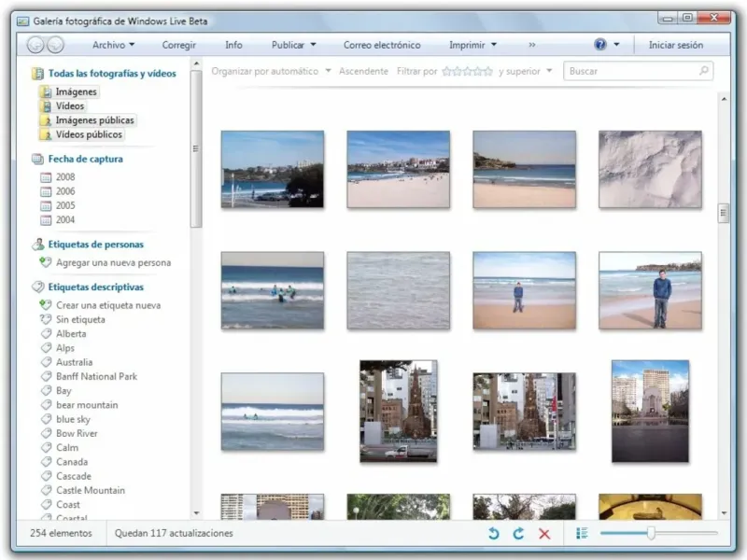The height and width of the screenshot is (560, 747).
Task: Click the rotate counterclockwise icon
Action: click(x=494, y=534)
